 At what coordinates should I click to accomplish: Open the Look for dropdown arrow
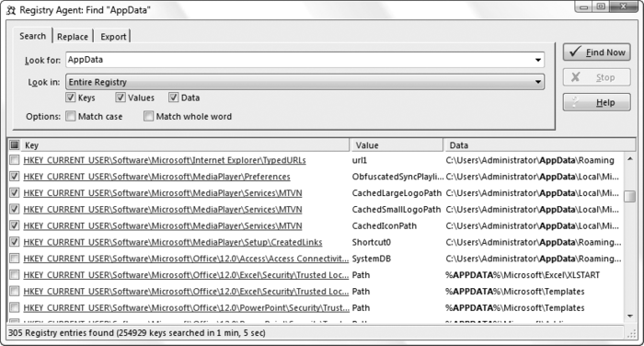(x=537, y=60)
